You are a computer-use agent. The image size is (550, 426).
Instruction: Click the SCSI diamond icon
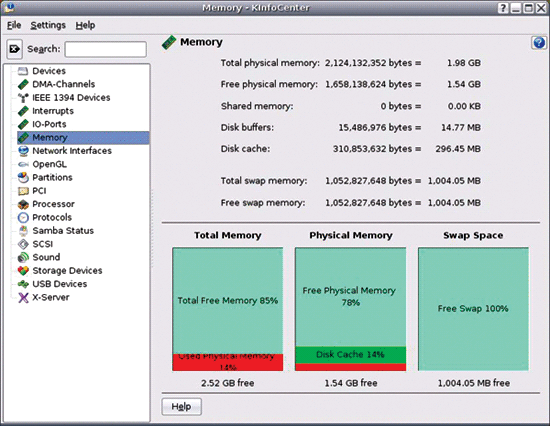point(23,244)
